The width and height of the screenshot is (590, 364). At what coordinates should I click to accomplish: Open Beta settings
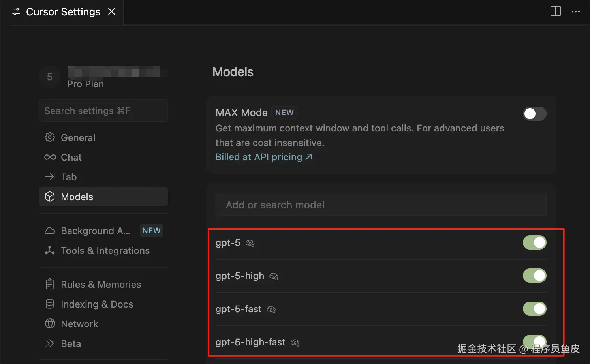103,343
